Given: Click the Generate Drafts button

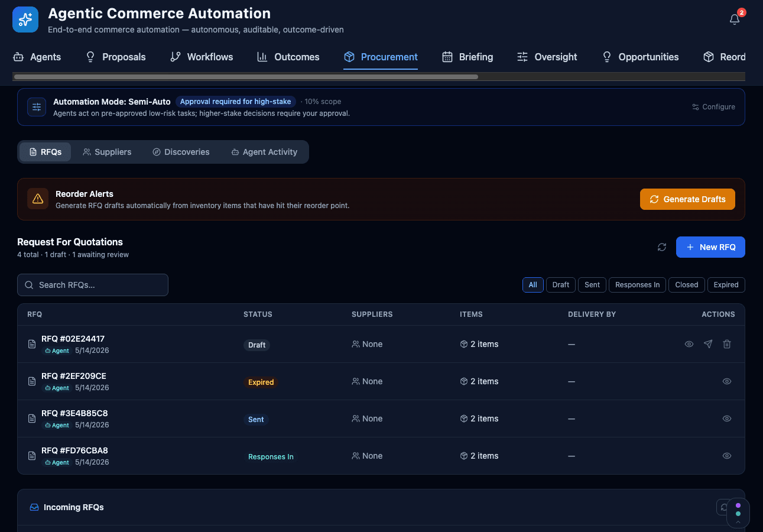Looking at the screenshot, I should click(x=687, y=199).
